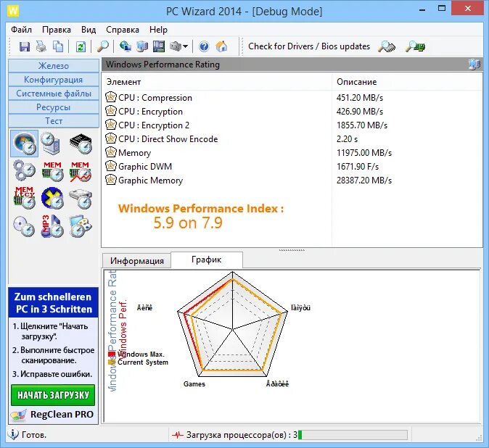Click the blue question mark help icon
This screenshot has width=489, height=448.
204,46
